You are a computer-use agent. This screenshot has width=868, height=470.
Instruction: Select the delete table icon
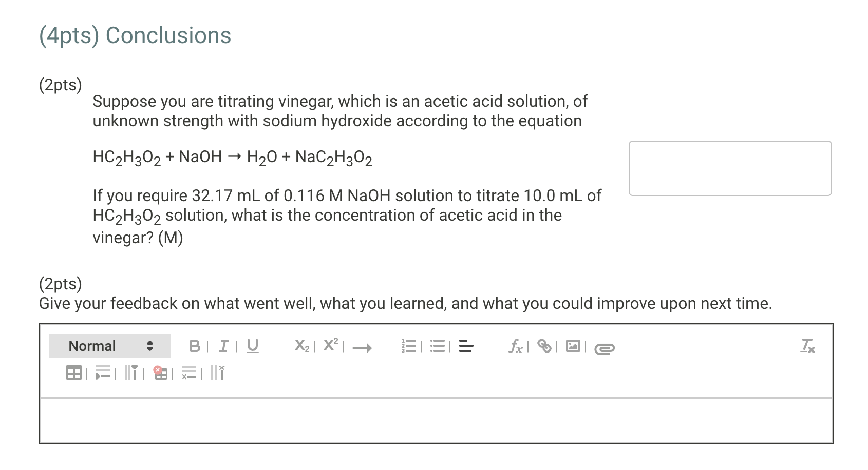pos(162,373)
